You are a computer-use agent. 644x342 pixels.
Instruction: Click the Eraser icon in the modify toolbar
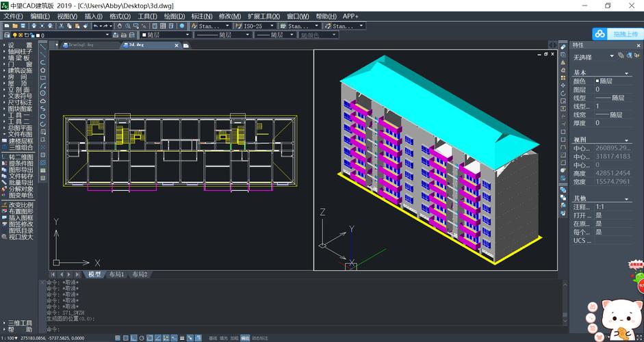coord(563,47)
